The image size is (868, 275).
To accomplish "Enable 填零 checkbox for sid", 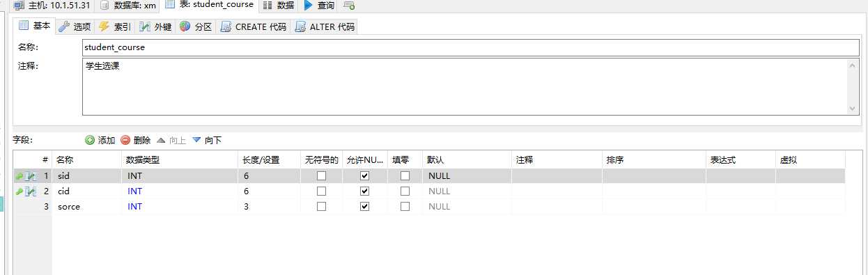I will coord(405,176).
